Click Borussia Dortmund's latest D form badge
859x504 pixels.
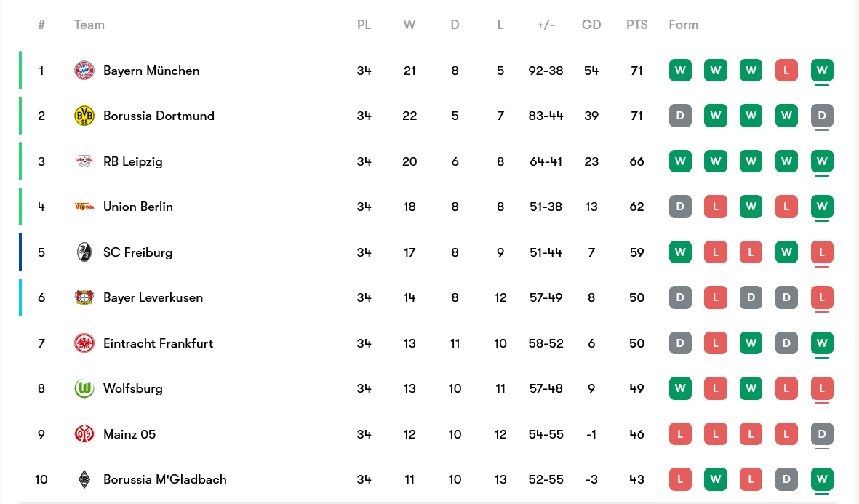pos(822,116)
